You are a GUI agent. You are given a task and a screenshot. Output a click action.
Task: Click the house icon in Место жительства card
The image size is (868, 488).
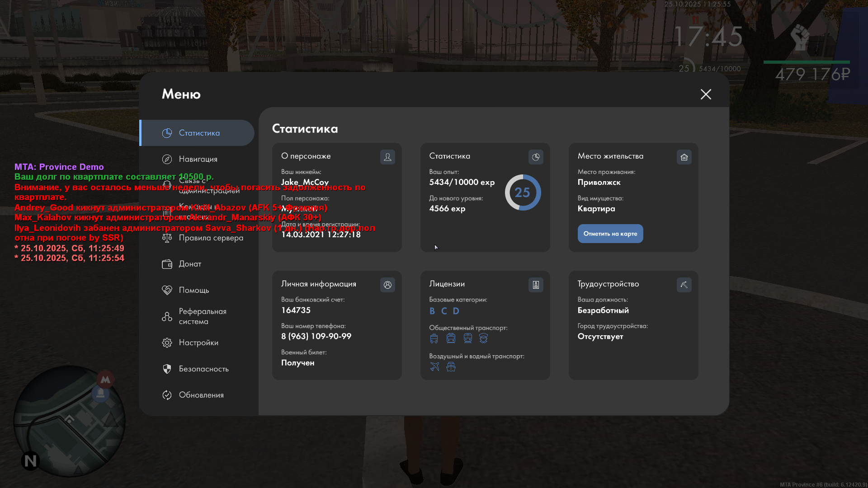click(684, 157)
